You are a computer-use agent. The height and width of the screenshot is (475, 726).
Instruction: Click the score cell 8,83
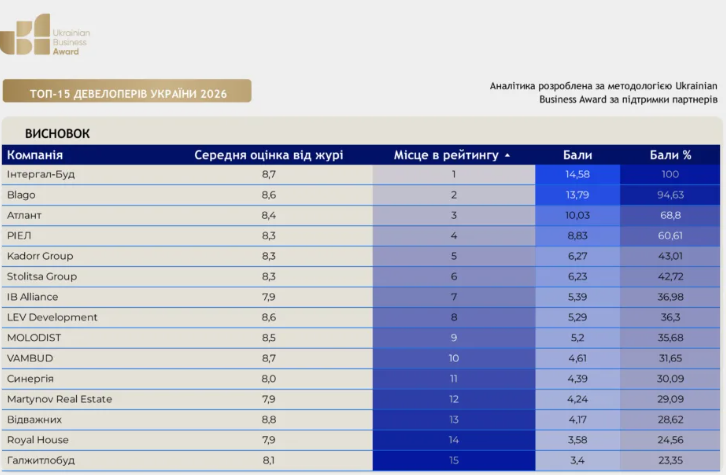point(577,236)
